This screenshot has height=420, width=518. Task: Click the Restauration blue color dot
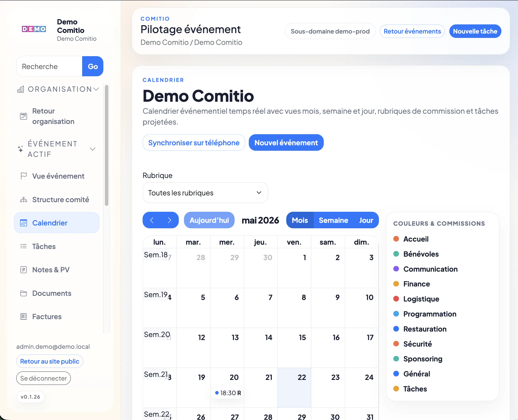tap(396, 329)
